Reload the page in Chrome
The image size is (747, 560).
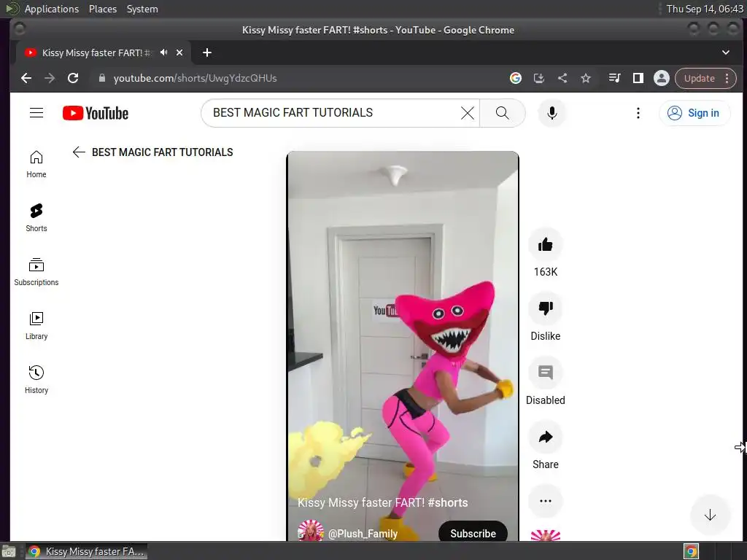(73, 78)
